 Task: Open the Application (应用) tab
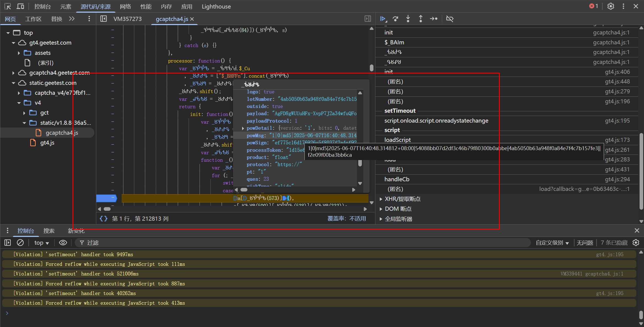(x=187, y=6)
